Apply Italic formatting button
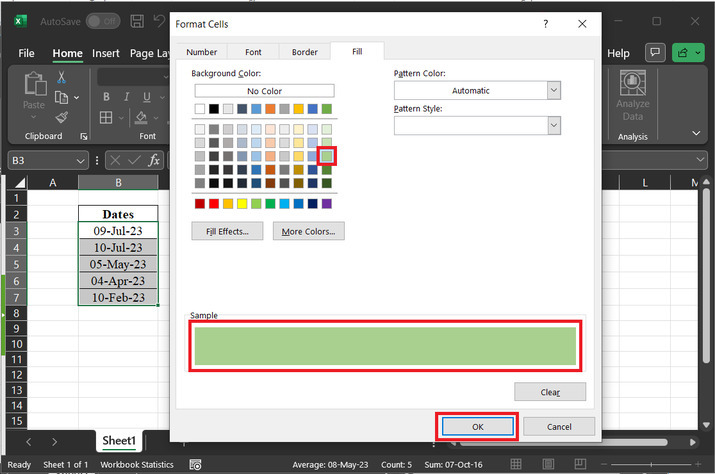 tap(126, 97)
